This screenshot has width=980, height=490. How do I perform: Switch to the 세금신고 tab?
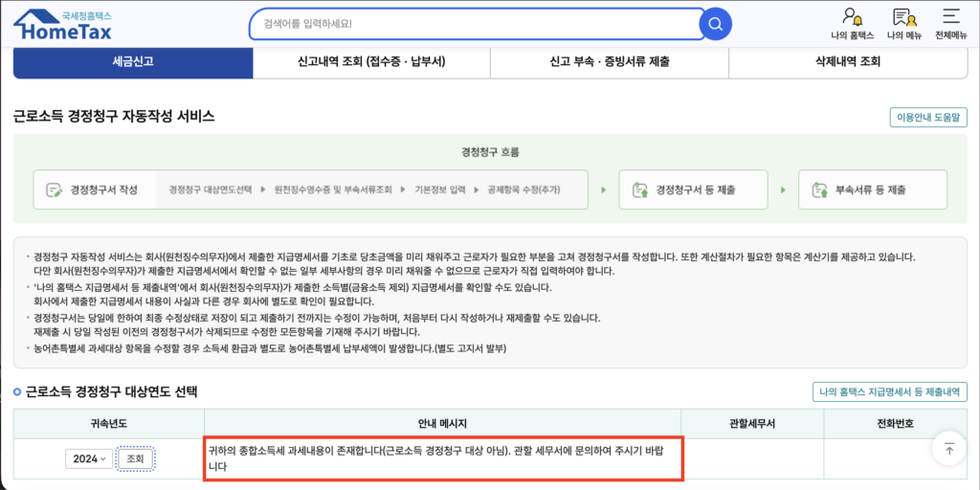[133, 61]
